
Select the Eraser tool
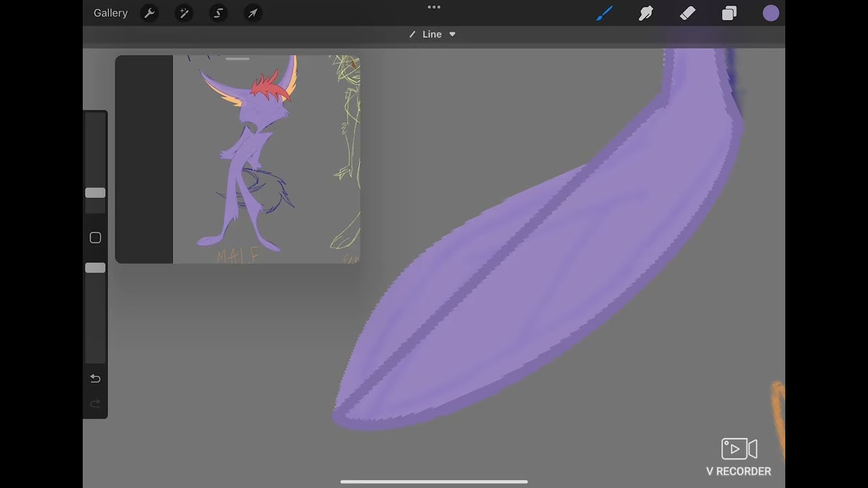click(x=688, y=13)
